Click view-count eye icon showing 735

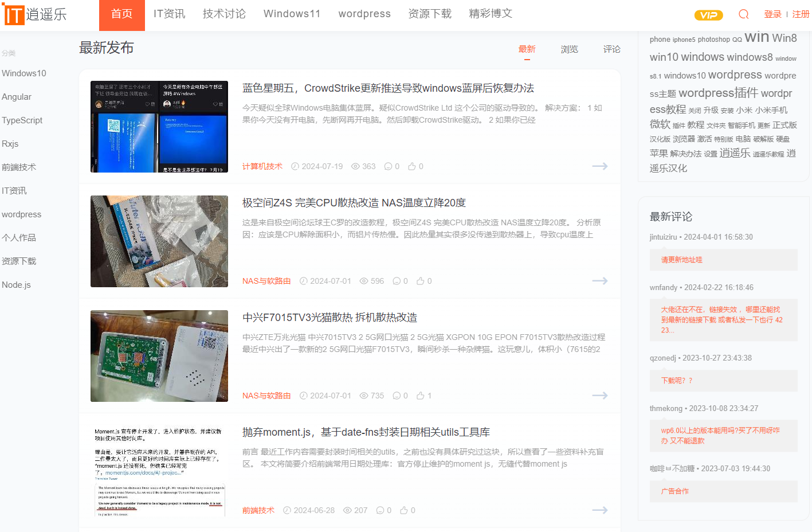point(364,396)
